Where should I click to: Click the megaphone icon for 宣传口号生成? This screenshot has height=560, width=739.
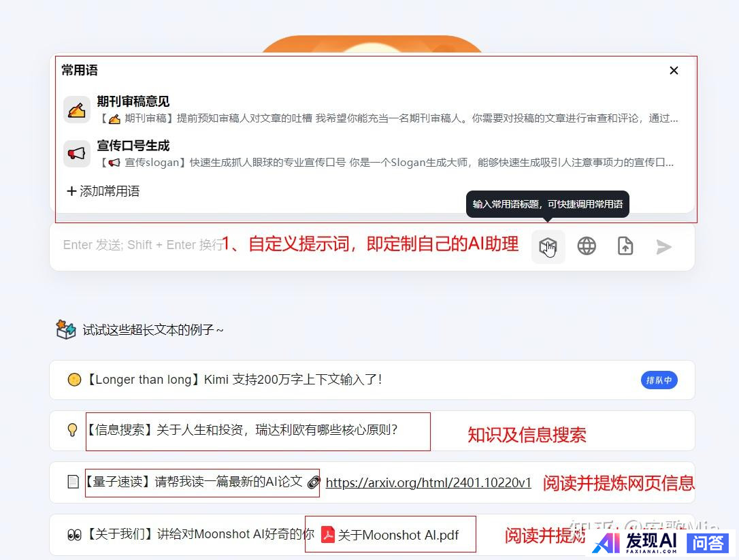click(77, 154)
